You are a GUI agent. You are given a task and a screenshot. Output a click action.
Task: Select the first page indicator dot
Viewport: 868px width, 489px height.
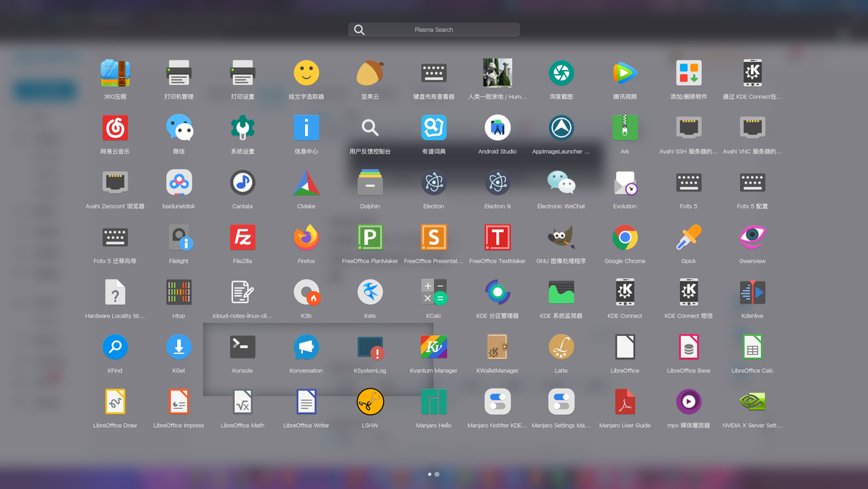coord(430,474)
